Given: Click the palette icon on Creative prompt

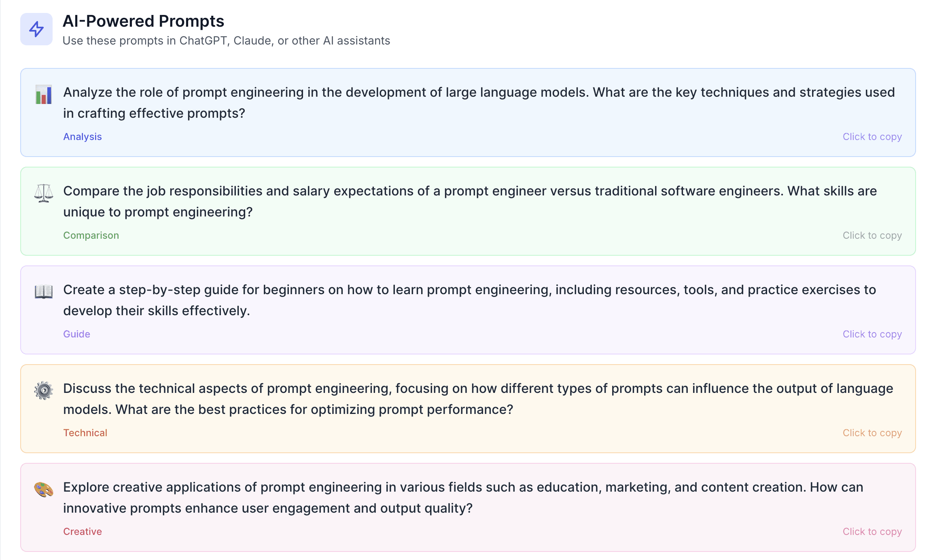Looking at the screenshot, I should 43,490.
